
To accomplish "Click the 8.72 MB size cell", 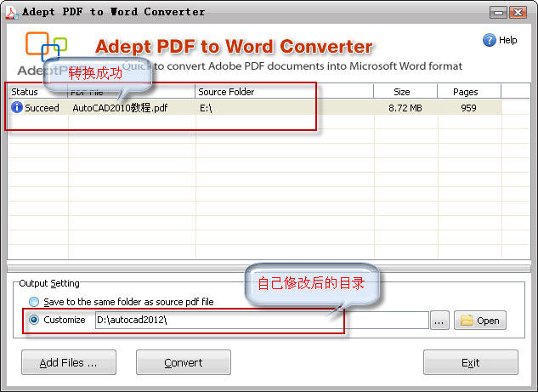I will (x=405, y=108).
